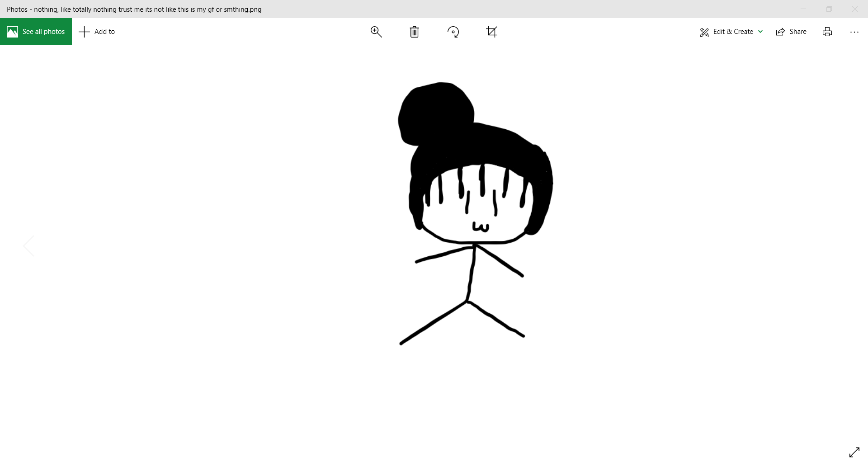Click the Add to button
868x462 pixels.
click(97, 32)
